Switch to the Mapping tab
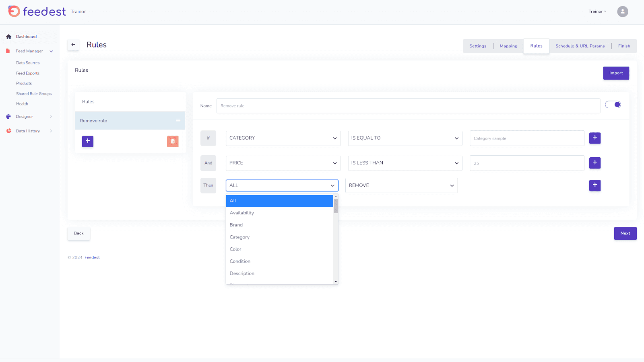This screenshot has height=362, width=644. [508, 46]
